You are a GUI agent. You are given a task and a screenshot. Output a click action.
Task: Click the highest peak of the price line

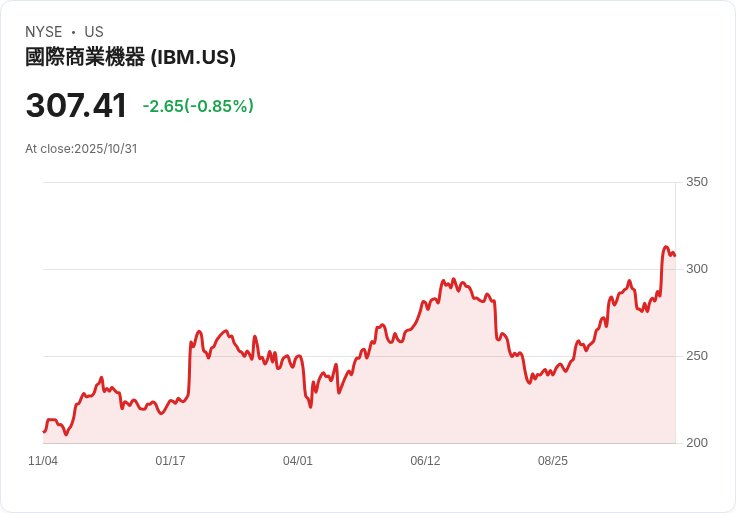(x=666, y=247)
